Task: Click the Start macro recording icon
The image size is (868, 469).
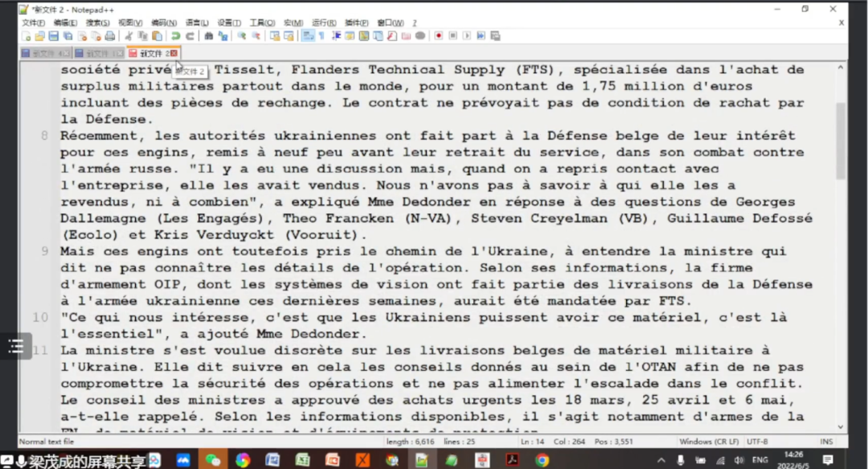Action: tap(439, 36)
